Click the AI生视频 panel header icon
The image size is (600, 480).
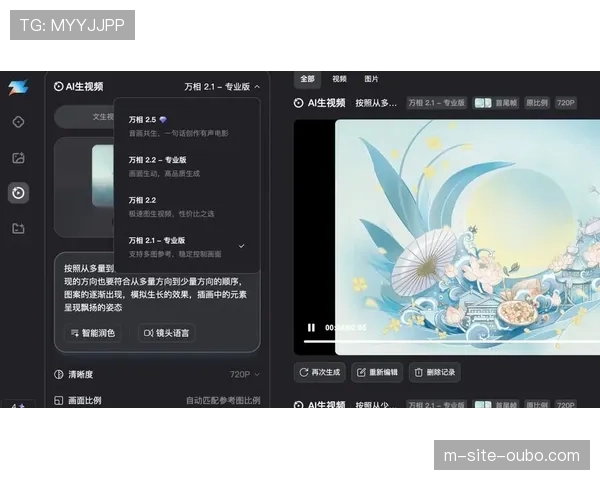[59, 87]
